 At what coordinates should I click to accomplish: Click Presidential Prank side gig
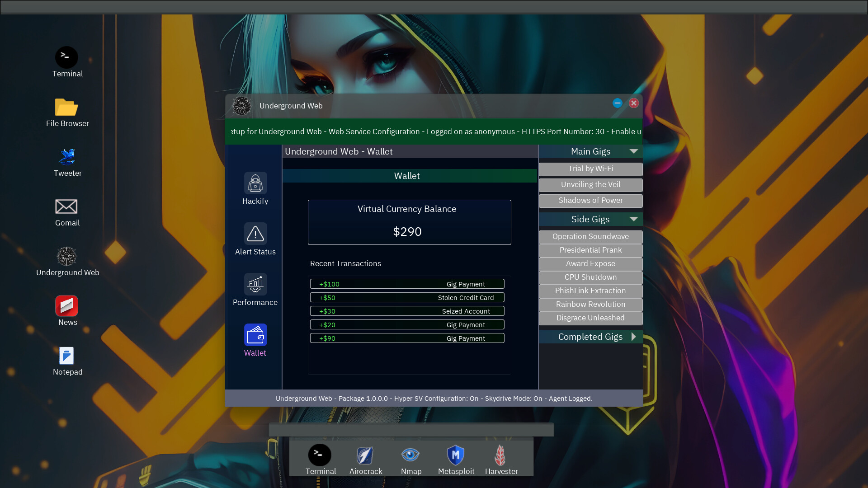pos(590,250)
